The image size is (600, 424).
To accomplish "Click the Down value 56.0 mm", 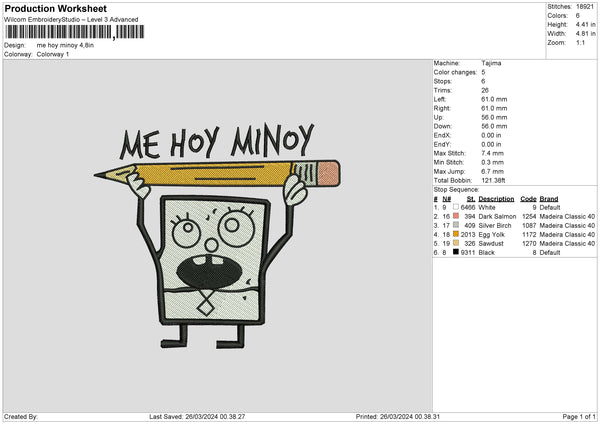I will (494, 126).
